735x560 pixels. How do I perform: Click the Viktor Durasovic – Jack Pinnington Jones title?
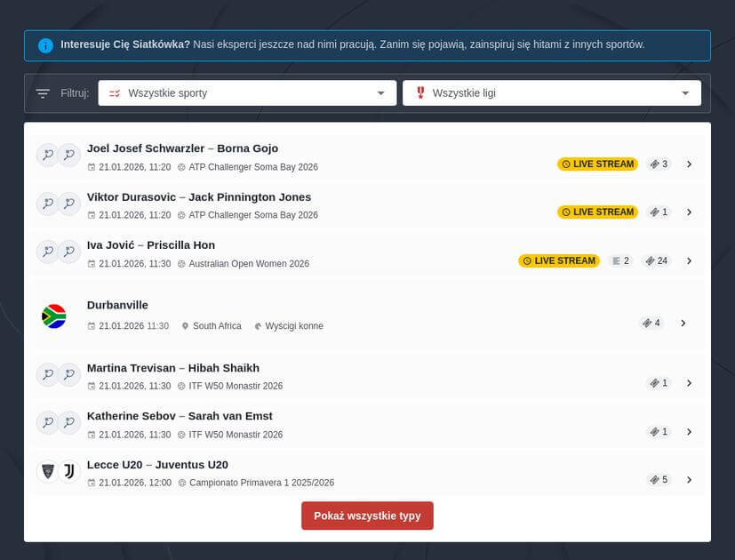click(199, 197)
